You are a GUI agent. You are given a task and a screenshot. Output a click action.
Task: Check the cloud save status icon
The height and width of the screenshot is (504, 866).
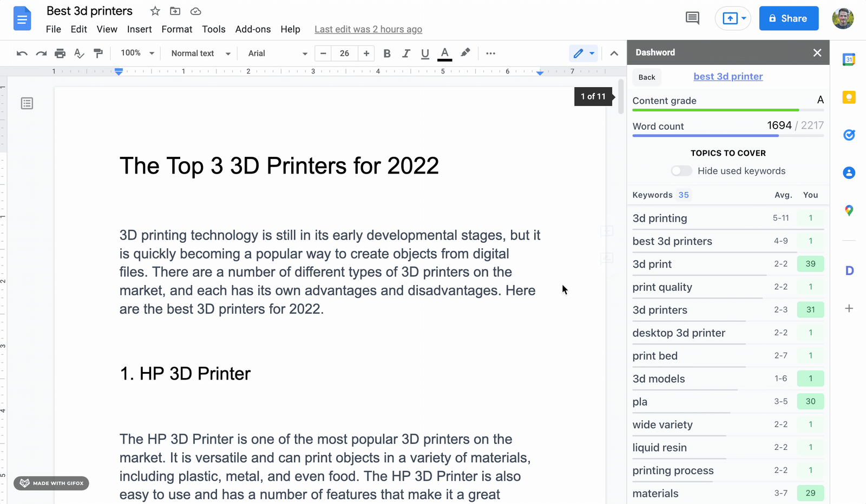196,11
